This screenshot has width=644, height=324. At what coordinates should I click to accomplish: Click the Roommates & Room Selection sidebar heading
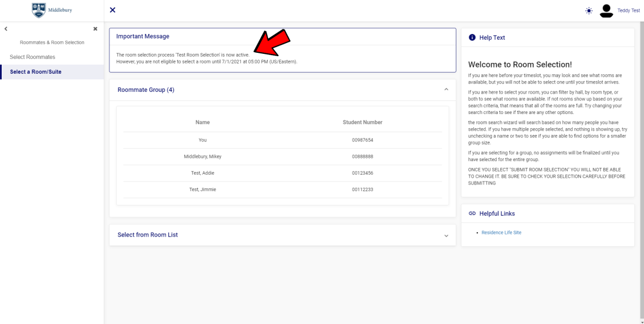pyautogui.click(x=52, y=43)
